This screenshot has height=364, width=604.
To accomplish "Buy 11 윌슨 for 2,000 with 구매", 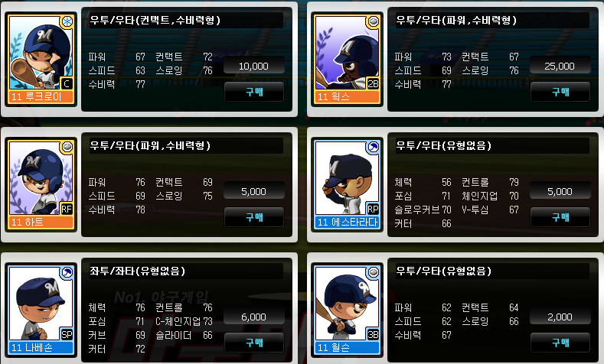I will click(x=560, y=343).
